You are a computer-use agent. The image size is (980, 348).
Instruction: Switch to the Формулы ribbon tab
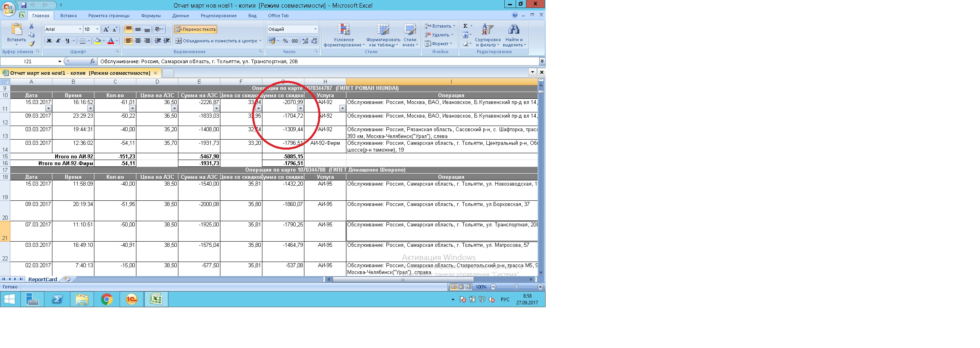(x=151, y=16)
